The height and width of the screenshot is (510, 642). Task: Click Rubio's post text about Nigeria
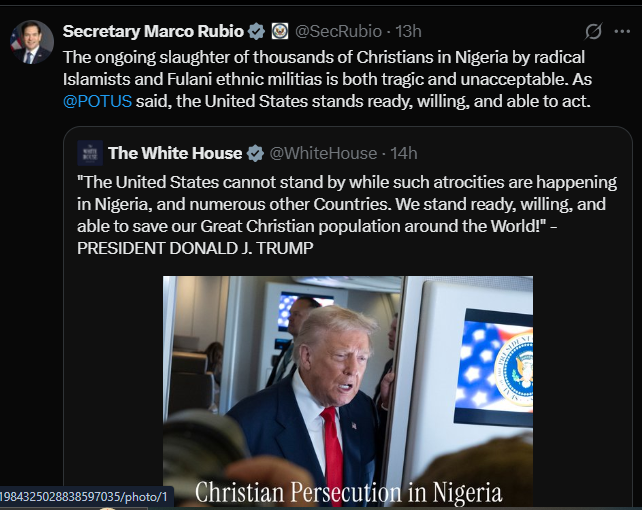328,79
